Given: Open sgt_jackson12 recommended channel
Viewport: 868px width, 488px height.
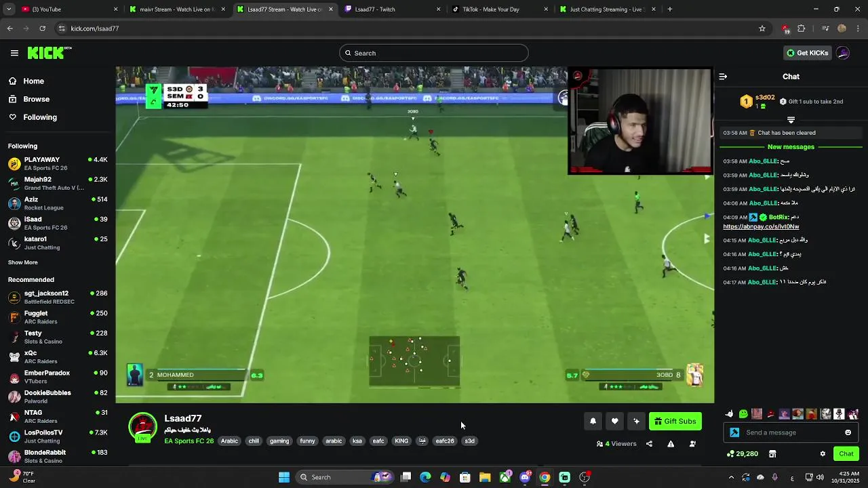Looking at the screenshot, I should click(58, 297).
